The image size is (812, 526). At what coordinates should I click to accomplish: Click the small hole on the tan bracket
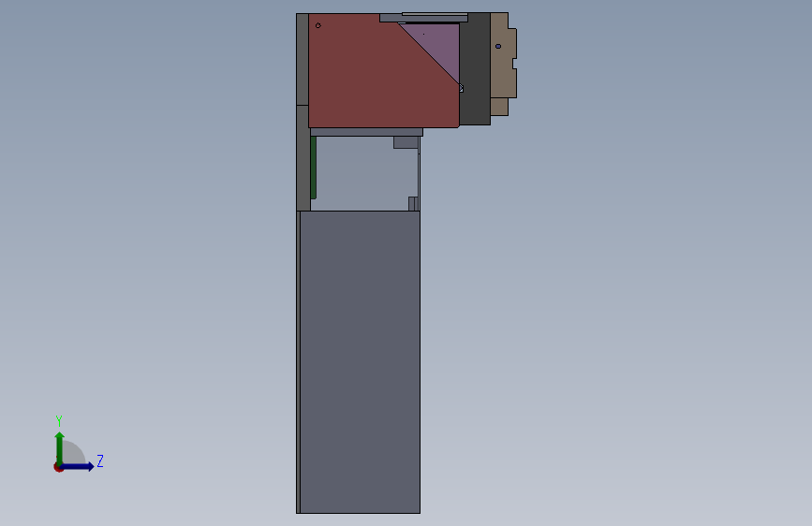498,46
